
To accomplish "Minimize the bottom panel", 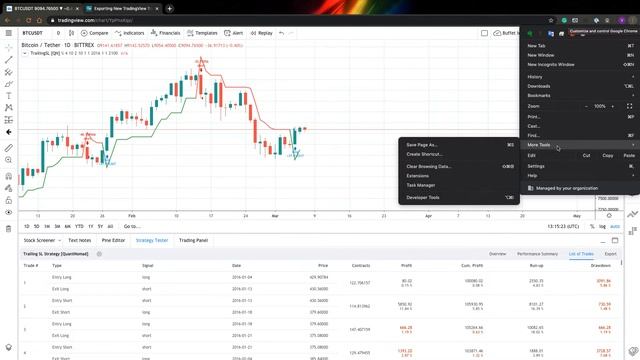I will point(603,241).
